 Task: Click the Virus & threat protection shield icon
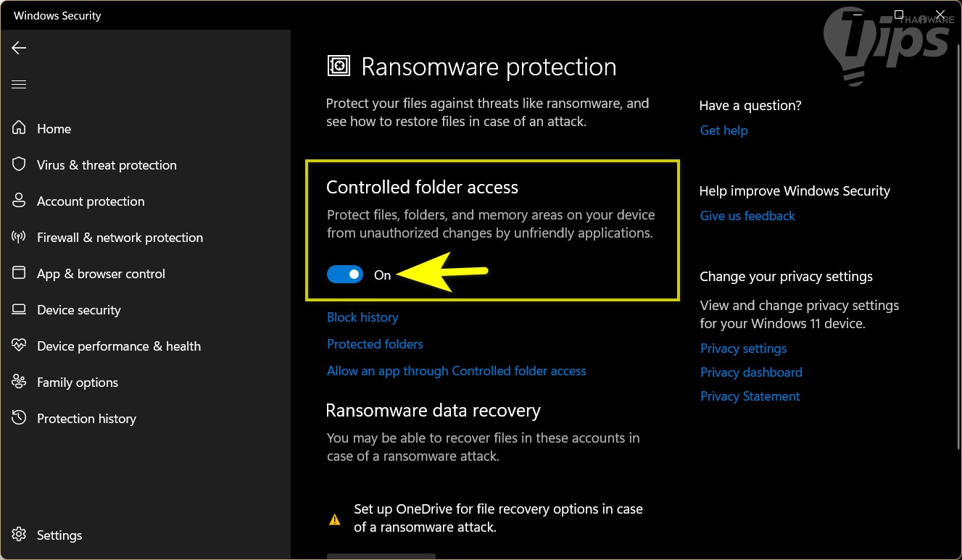[x=19, y=164]
